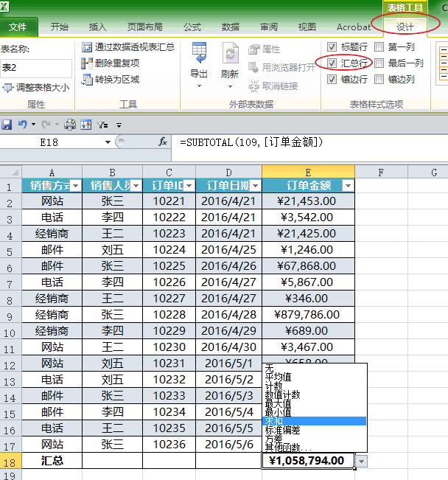Click Resize Table (调整表格大小)
Viewport: 448px width, 480px height.
(37, 88)
